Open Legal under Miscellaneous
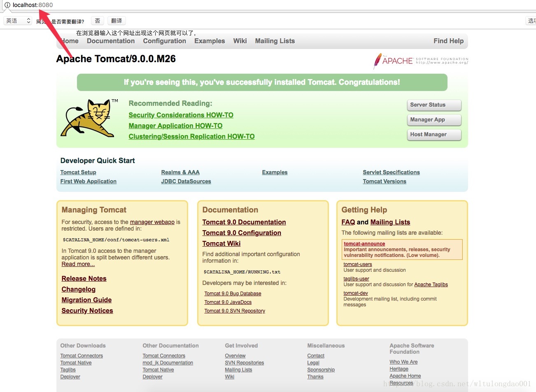The width and height of the screenshot is (536, 392). coord(313,363)
